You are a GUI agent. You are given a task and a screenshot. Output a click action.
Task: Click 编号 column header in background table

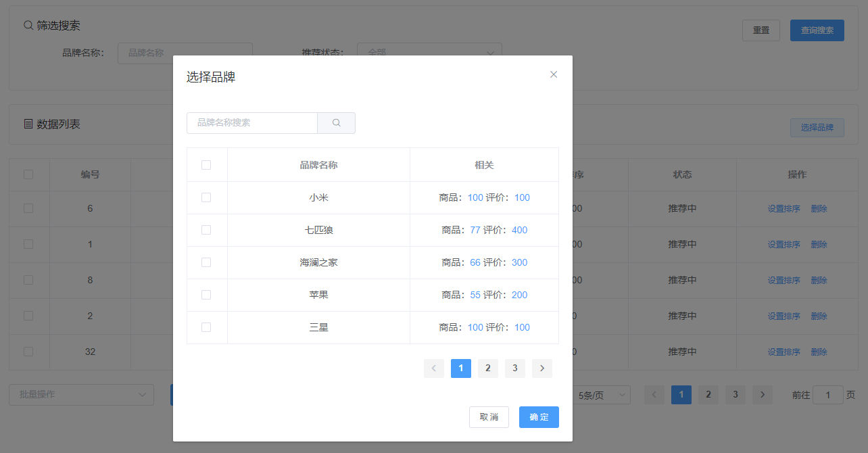90,174
